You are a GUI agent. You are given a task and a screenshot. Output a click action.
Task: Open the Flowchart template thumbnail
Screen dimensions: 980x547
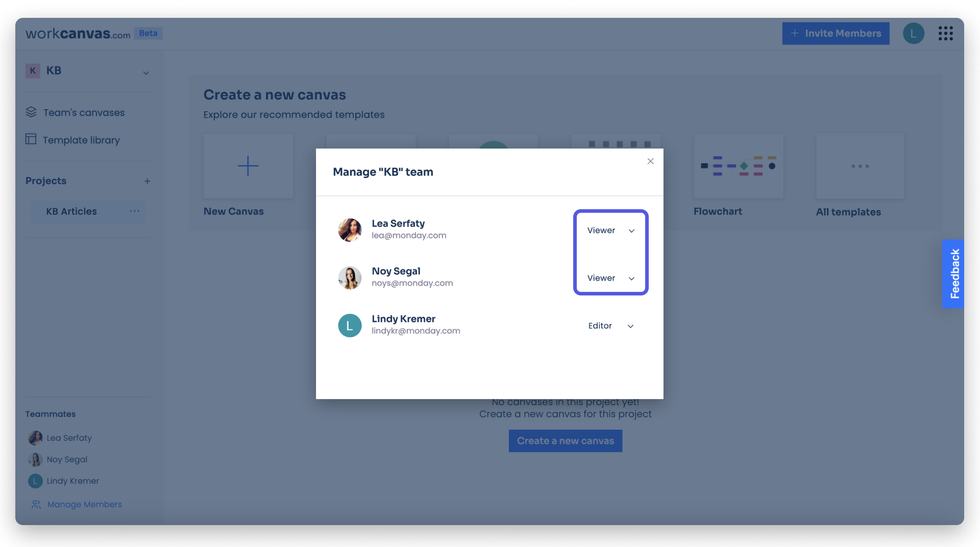coord(738,166)
